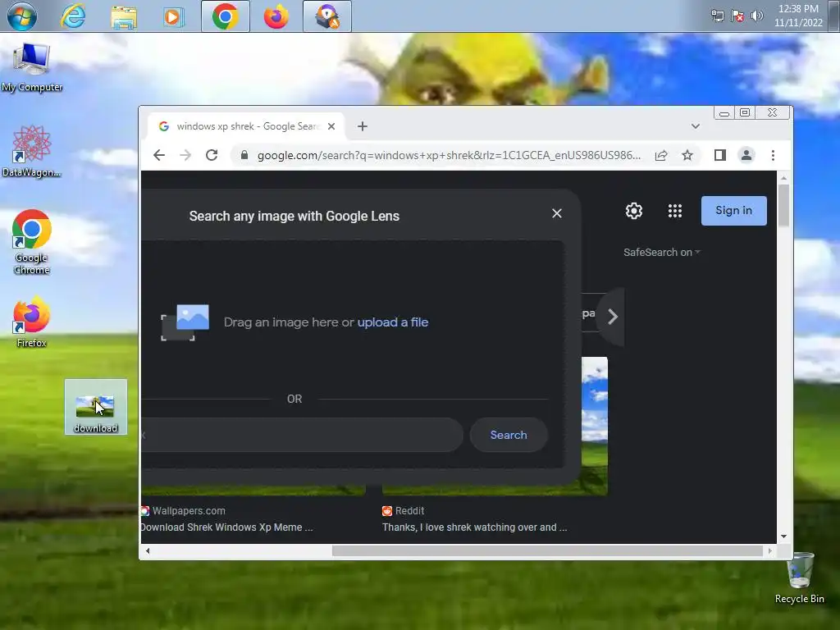
Task: Open Download Shrek Windows Xp Meme result
Action: tap(226, 527)
